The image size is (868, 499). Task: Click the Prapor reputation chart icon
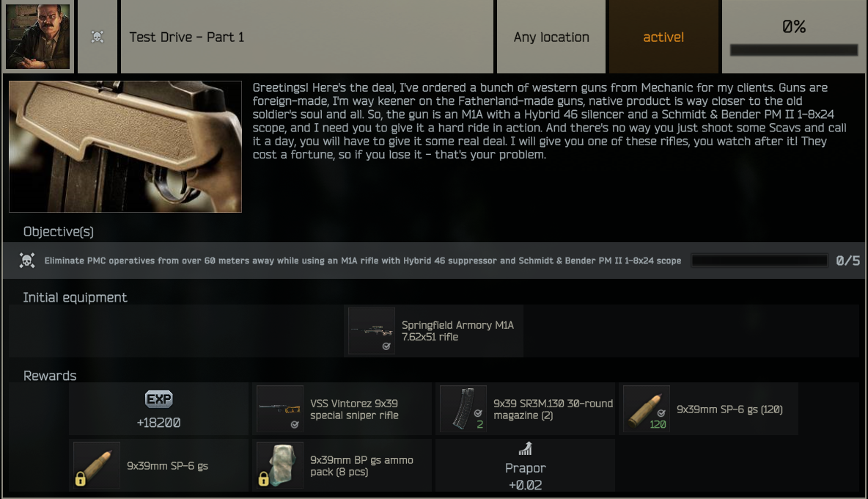tap(526, 448)
